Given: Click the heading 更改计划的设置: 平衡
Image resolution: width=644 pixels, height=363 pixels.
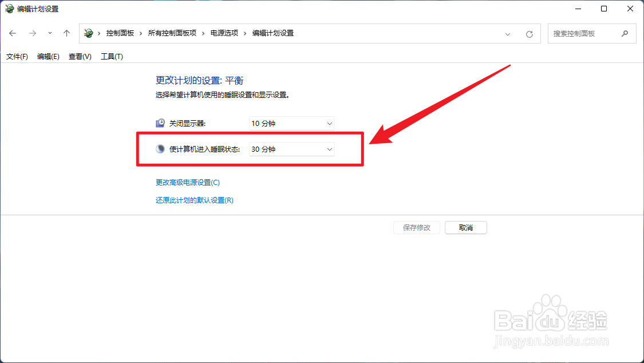Looking at the screenshot, I should click(x=200, y=81).
